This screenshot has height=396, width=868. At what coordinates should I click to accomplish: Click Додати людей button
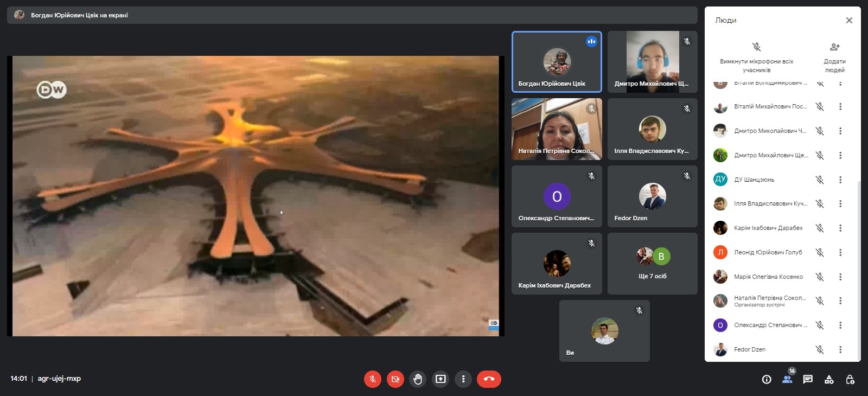tap(834, 56)
